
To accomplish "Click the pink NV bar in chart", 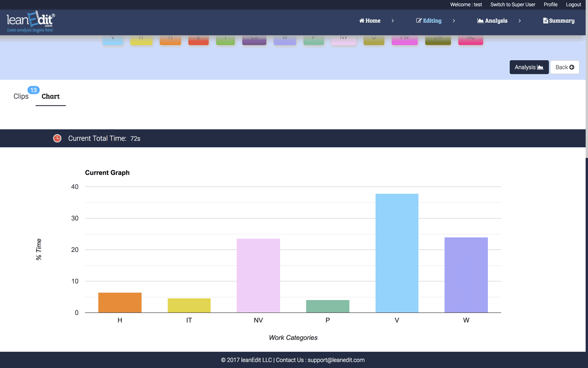I will (258, 275).
